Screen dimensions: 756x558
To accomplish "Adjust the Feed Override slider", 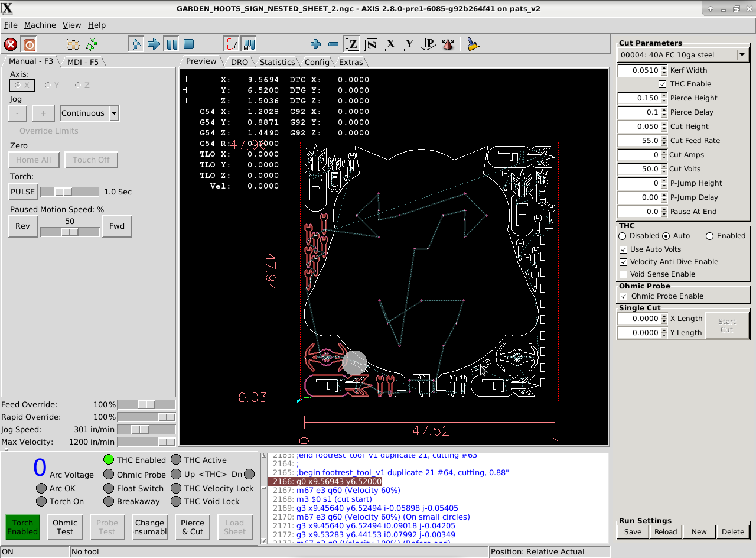I will point(146,404).
